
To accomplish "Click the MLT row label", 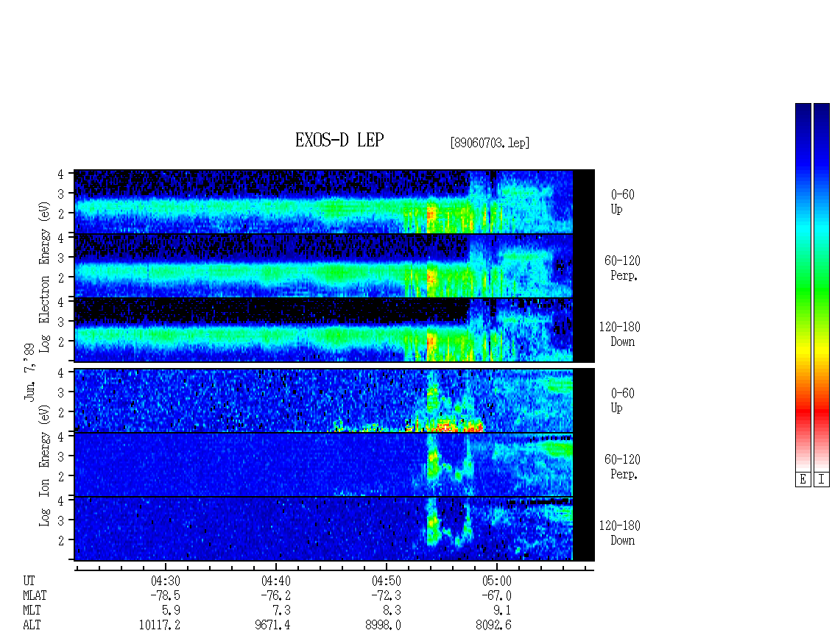I will 32,611.
